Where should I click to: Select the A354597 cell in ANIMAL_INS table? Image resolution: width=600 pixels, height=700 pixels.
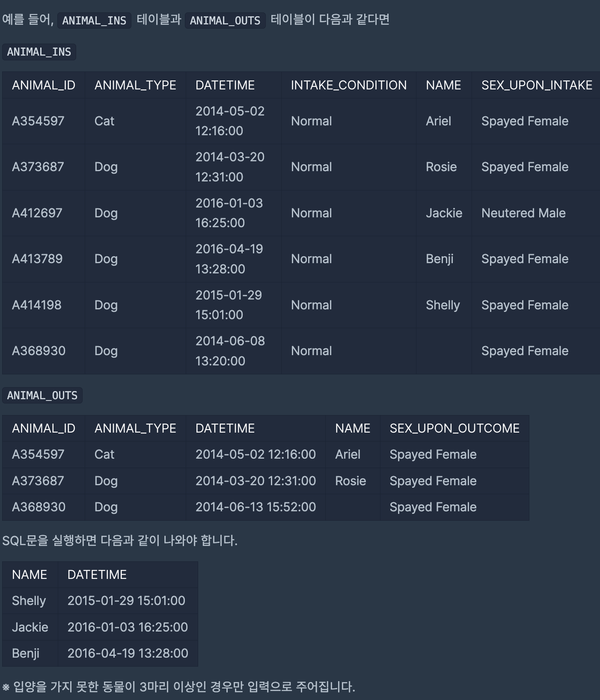click(44, 121)
